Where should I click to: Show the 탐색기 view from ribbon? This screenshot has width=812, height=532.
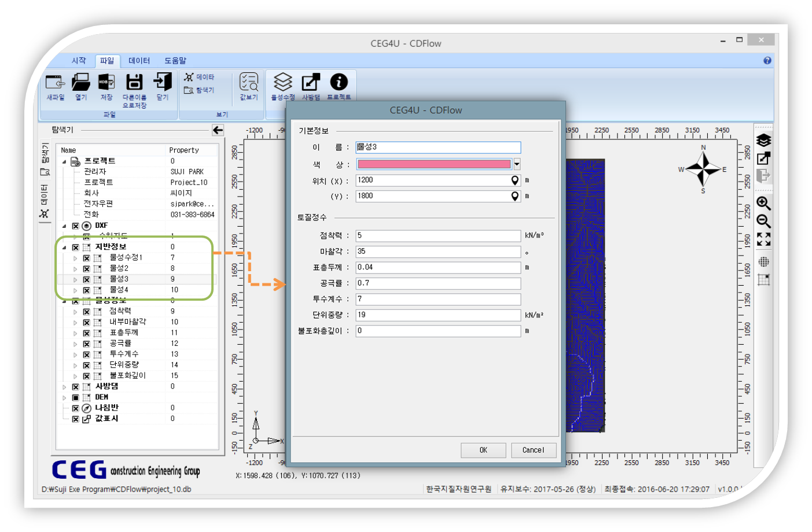pos(200,90)
